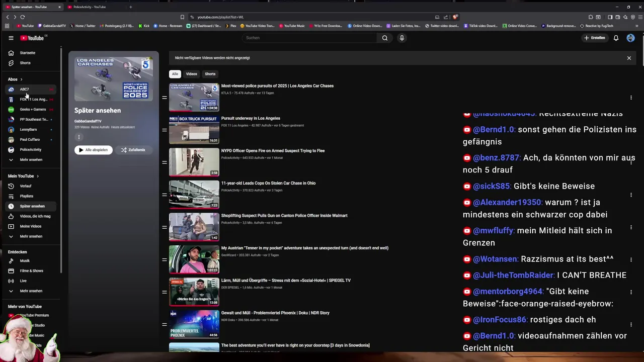
Task: Select the Alle filter chip
Action: (x=175, y=74)
